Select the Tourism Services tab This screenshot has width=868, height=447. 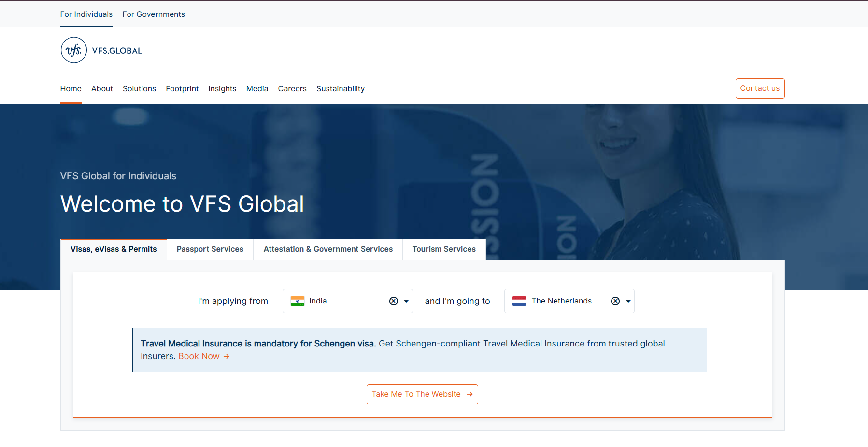[443, 249]
